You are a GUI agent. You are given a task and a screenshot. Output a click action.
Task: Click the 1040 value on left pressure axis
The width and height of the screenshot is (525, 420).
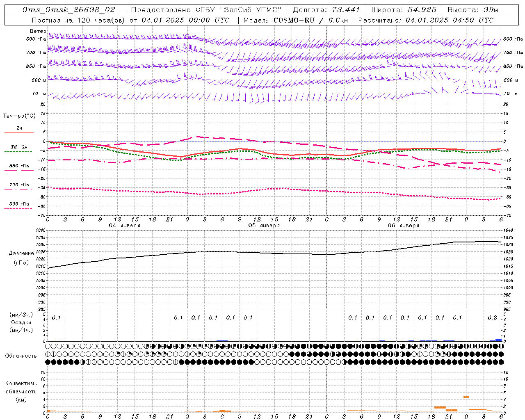pos(41,231)
